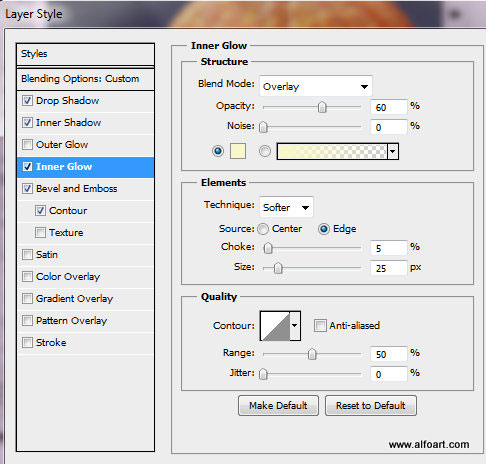Enable the Drop Shadow checkbox
This screenshot has width=486, height=464.
(x=27, y=101)
